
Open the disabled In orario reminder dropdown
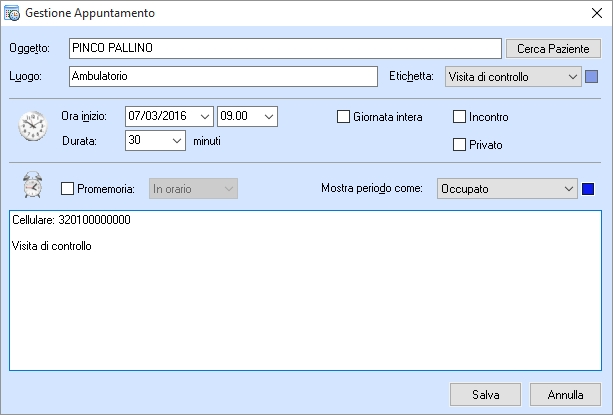tap(193, 189)
